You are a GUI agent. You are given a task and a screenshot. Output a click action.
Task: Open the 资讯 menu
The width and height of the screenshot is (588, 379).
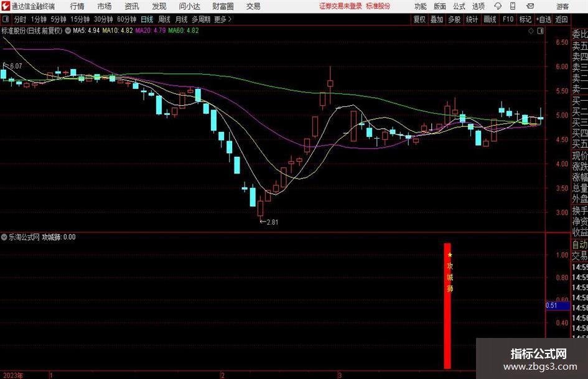[x=132, y=6]
